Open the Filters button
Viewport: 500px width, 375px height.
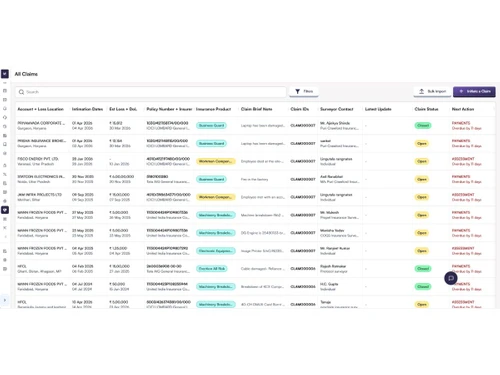(304, 91)
